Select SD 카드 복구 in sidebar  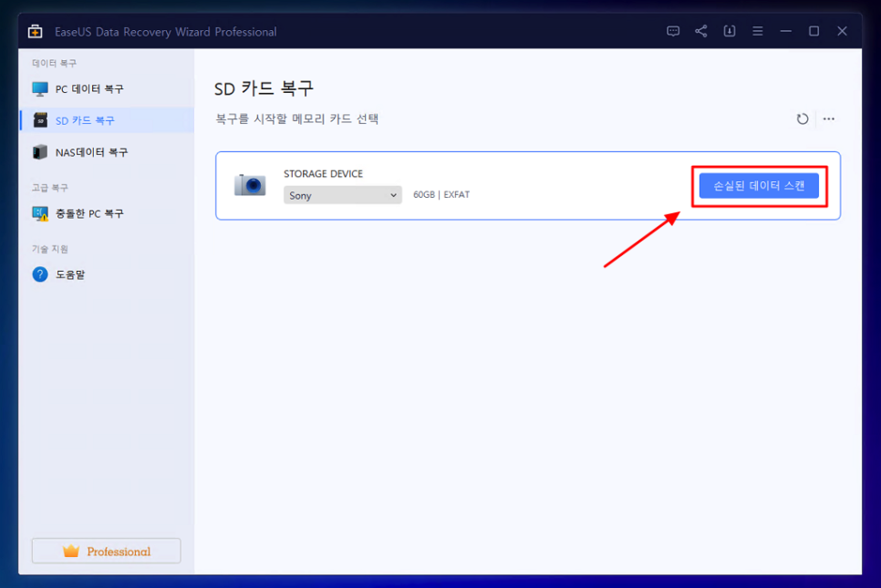pyautogui.click(x=107, y=120)
